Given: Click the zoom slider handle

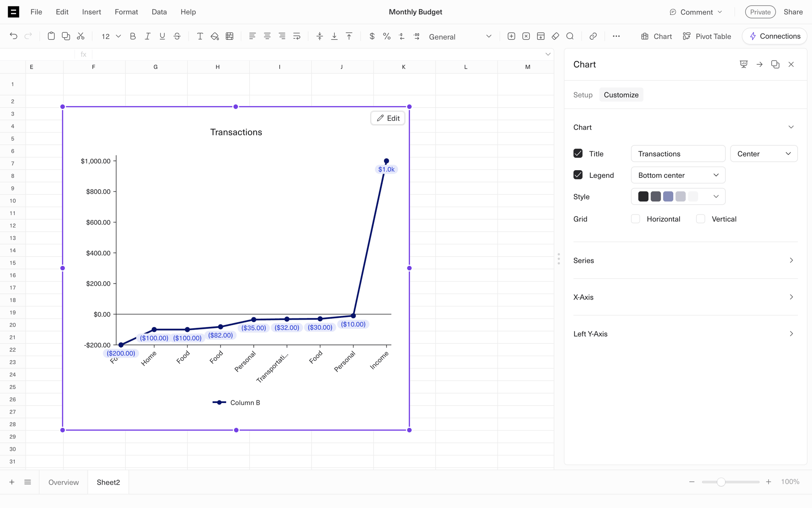Looking at the screenshot, I should (721, 482).
